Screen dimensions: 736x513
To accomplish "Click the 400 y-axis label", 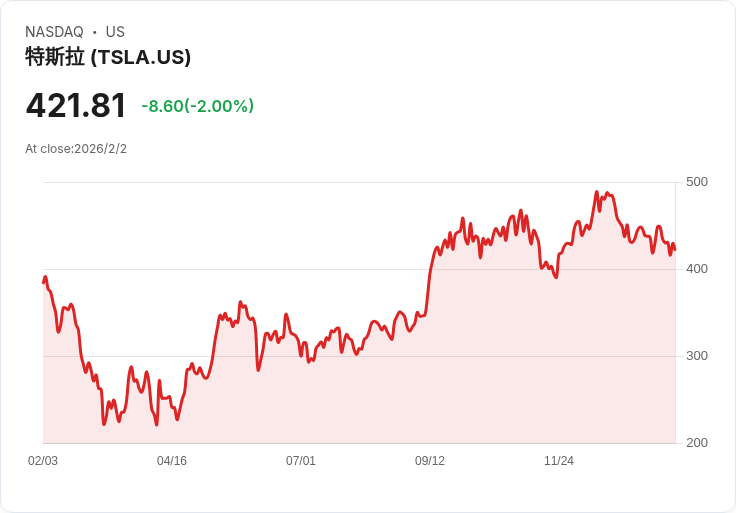I will pos(696,269).
